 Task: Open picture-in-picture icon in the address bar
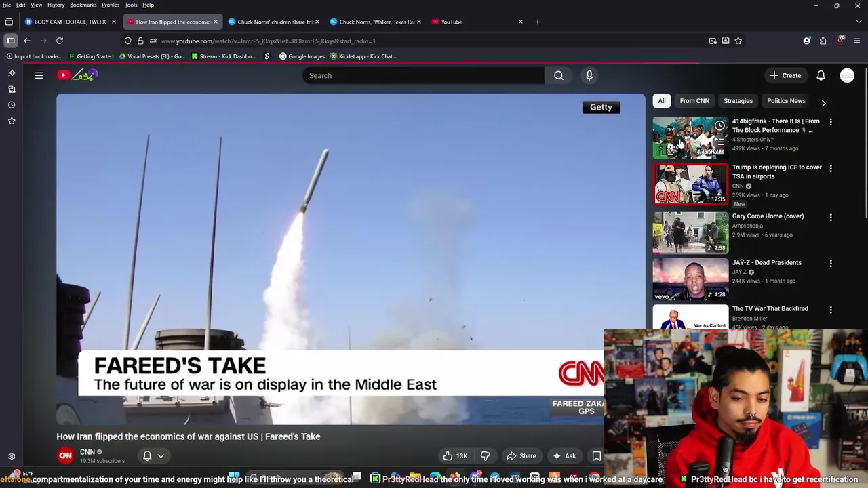(x=713, y=41)
